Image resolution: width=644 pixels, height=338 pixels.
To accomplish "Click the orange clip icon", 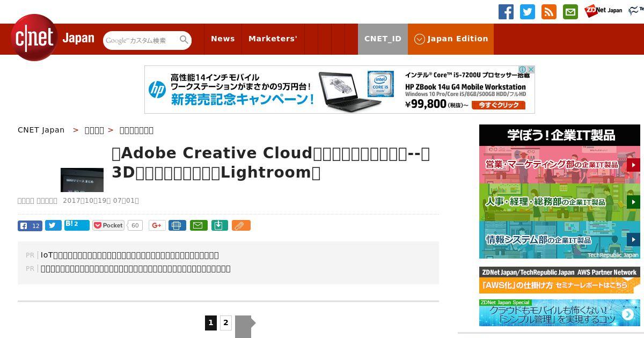I will click(241, 225).
